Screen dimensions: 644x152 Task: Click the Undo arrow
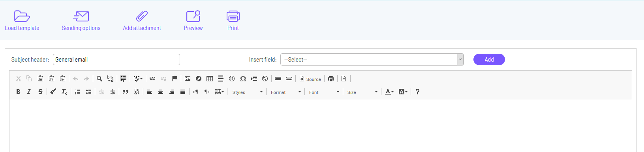tap(75, 79)
